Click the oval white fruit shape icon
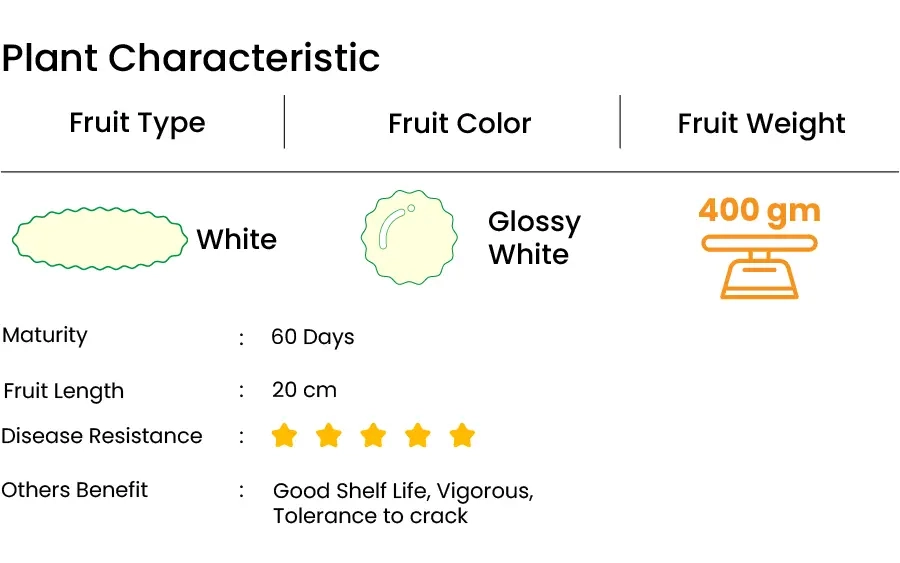900x563 pixels. [100, 239]
